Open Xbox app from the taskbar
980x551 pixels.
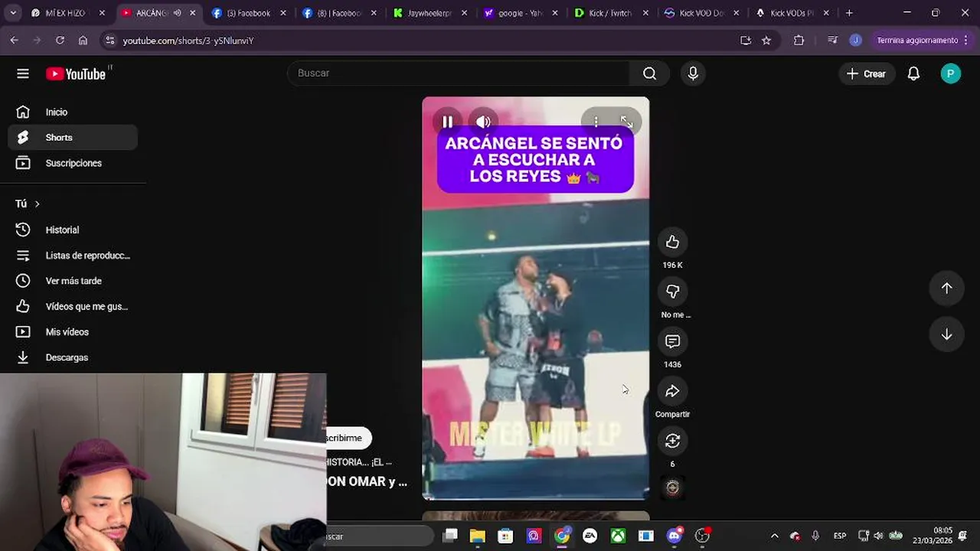pyautogui.click(x=618, y=536)
